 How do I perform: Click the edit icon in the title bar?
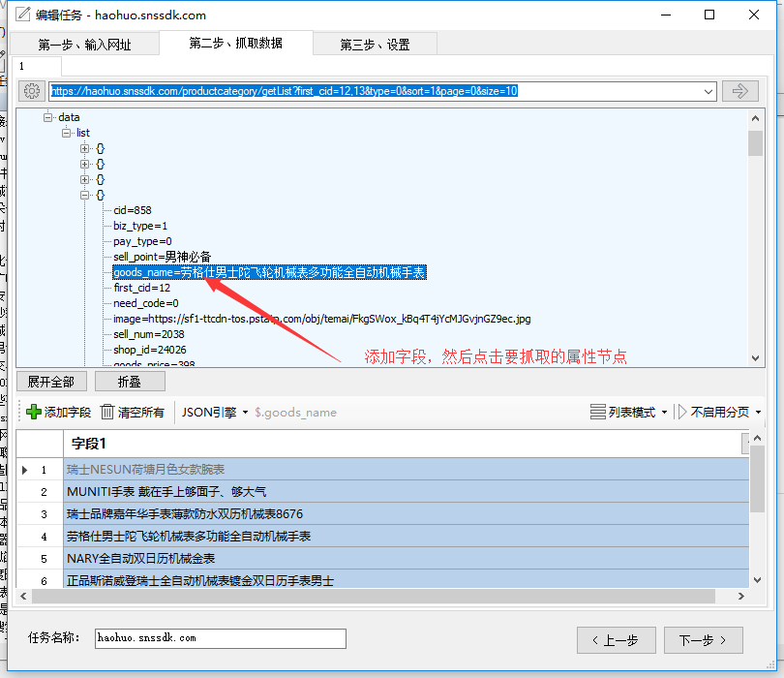coord(21,15)
